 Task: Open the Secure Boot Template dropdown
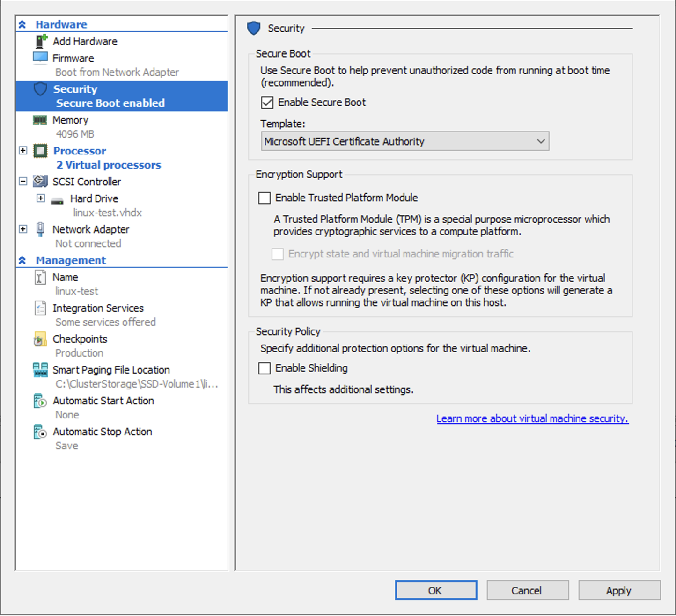point(541,141)
